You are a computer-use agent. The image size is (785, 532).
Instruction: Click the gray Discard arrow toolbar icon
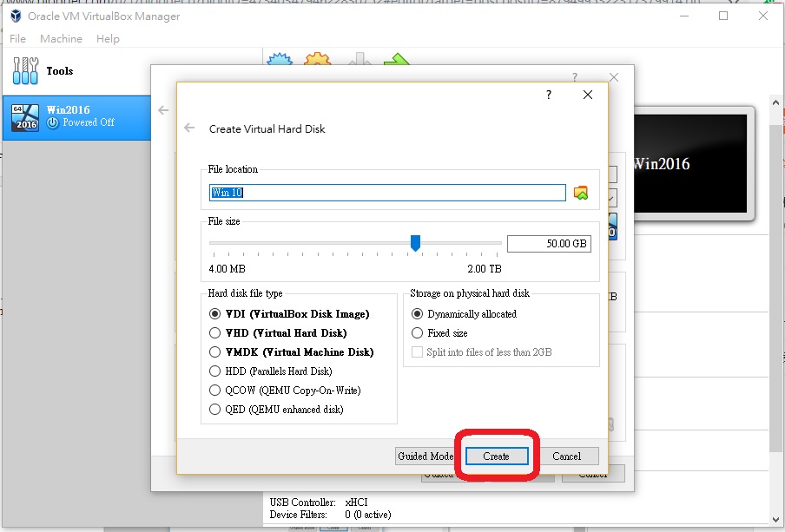tap(360, 59)
